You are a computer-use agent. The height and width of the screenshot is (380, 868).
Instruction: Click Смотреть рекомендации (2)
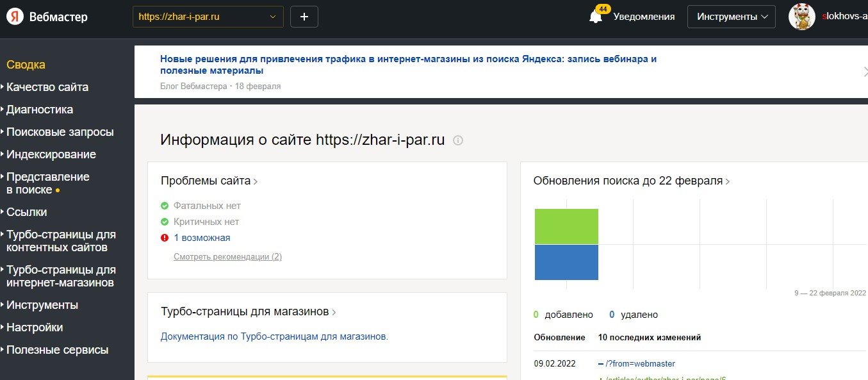(227, 257)
